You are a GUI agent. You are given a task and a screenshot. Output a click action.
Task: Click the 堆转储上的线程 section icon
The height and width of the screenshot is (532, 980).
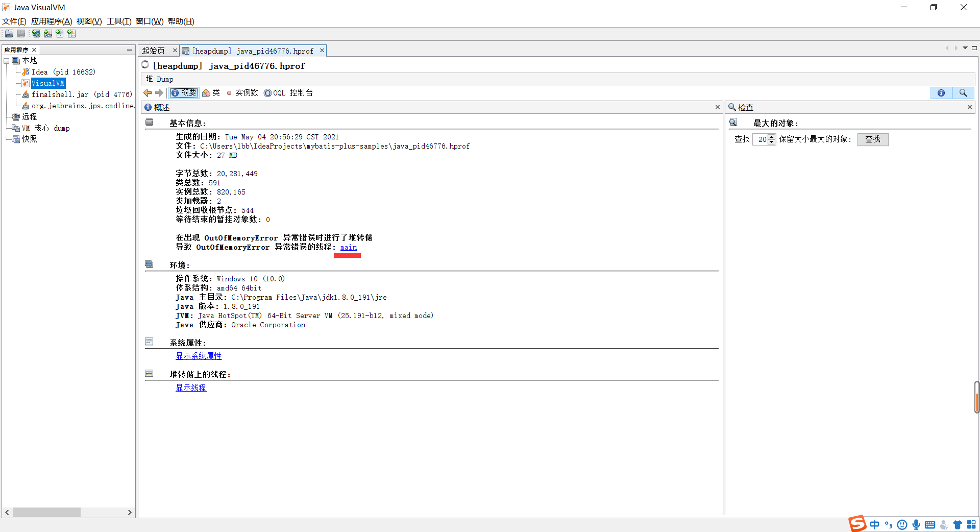click(149, 374)
